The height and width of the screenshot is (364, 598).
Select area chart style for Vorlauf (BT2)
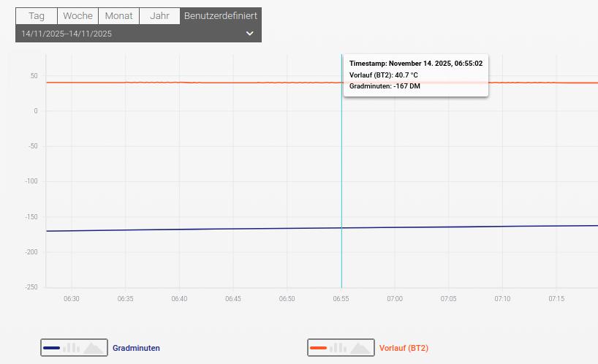point(360,348)
